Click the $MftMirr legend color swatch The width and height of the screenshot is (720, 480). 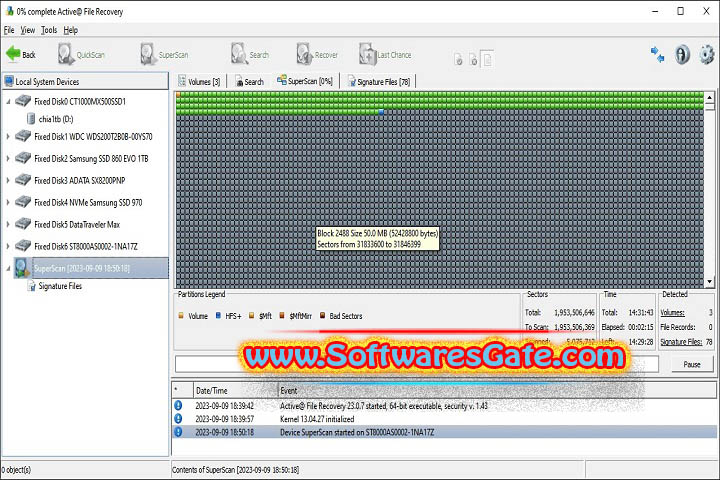(282, 316)
